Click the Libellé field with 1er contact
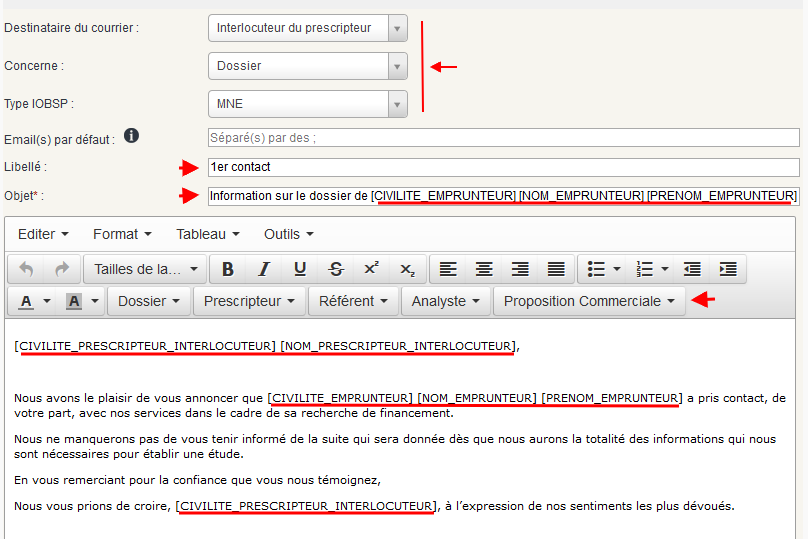 504,167
